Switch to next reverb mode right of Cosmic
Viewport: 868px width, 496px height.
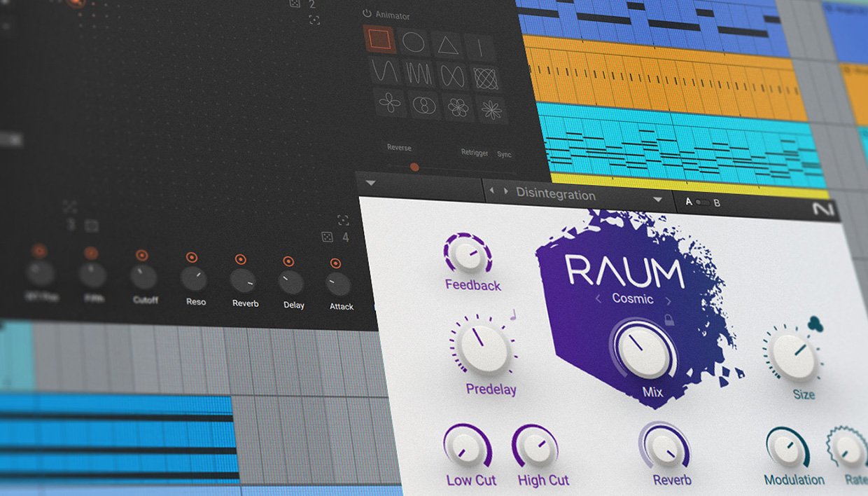[668, 301]
